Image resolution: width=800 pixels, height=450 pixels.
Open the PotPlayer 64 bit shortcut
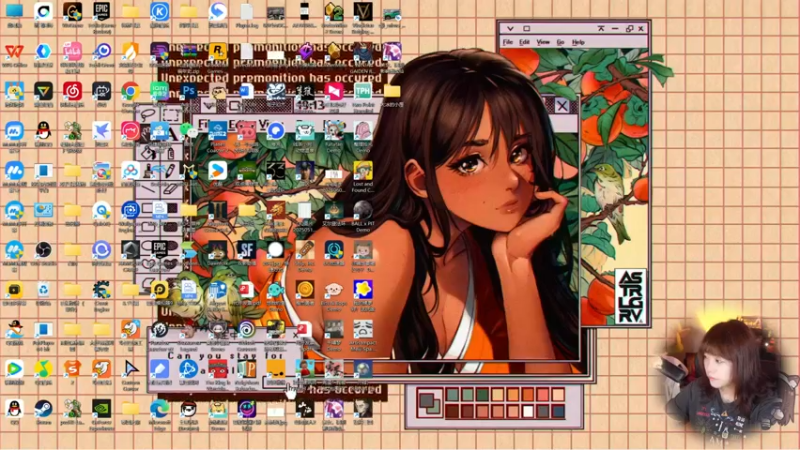(x=43, y=330)
